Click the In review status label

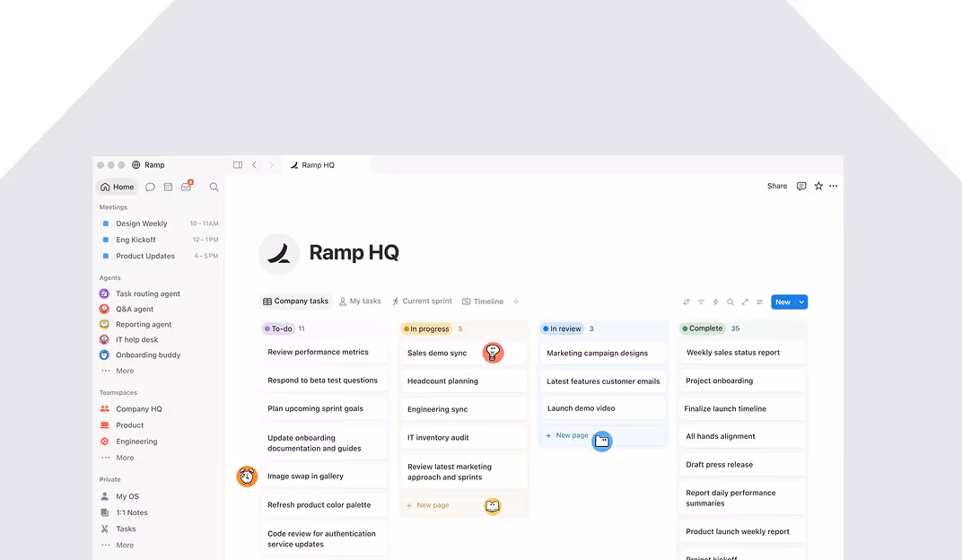click(x=562, y=328)
